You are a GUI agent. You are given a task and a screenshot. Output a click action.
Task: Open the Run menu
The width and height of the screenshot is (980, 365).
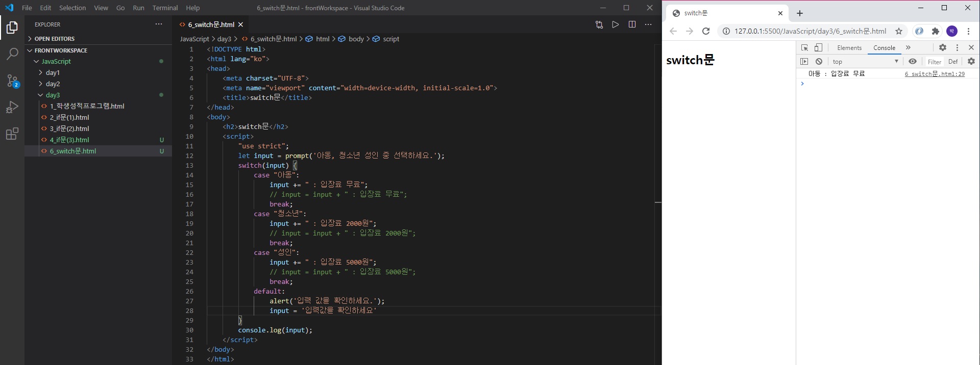[x=138, y=8]
